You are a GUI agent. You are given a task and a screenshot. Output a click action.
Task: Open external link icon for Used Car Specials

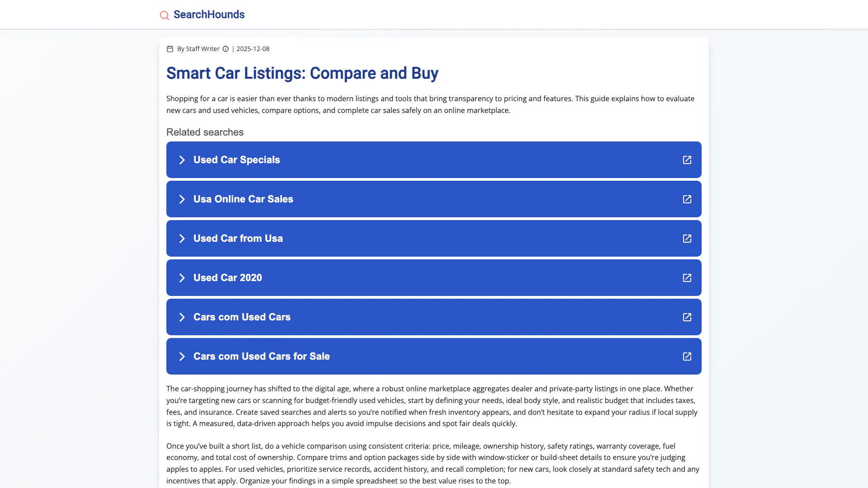click(x=687, y=160)
